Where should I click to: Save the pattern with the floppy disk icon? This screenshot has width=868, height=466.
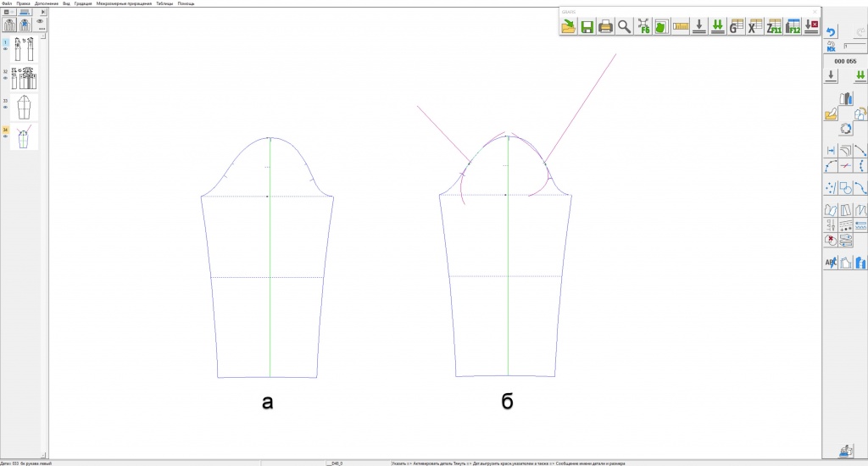[587, 26]
